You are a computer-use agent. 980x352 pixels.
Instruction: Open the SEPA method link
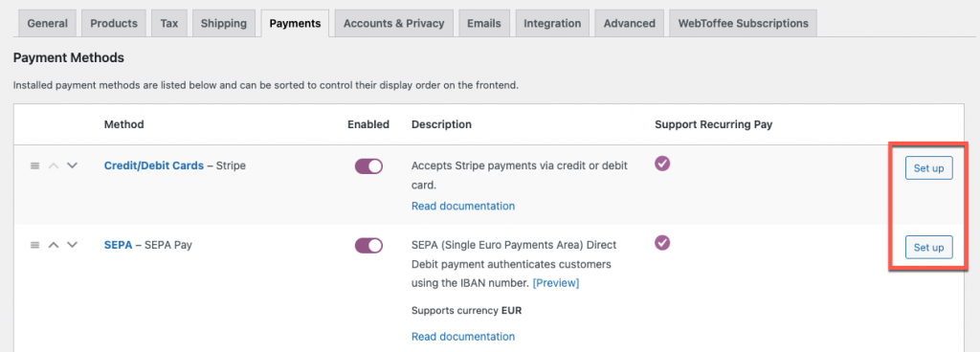click(x=118, y=245)
